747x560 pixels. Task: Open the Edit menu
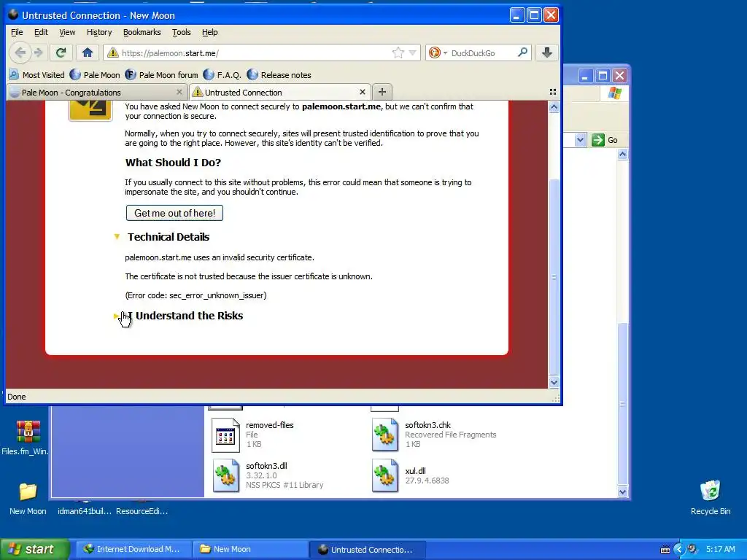[x=41, y=32]
